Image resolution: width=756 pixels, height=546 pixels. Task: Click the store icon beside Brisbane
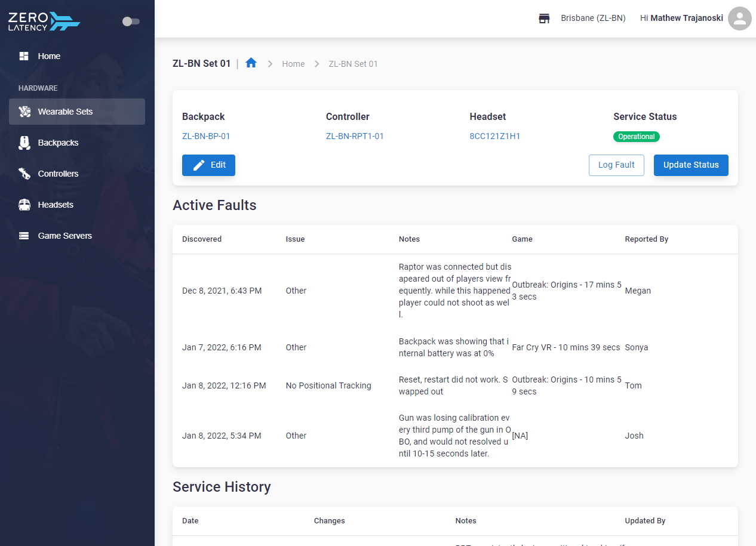[x=544, y=18]
